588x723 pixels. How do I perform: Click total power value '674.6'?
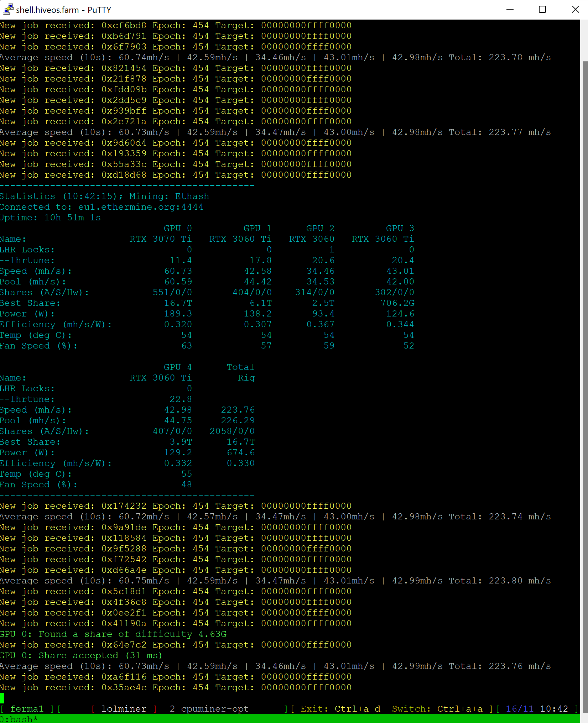pos(240,452)
